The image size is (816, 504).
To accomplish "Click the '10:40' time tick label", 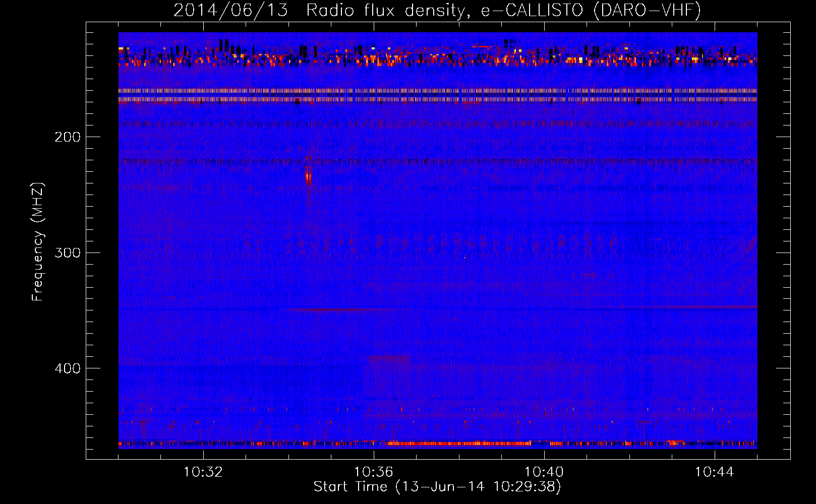I will tap(544, 472).
